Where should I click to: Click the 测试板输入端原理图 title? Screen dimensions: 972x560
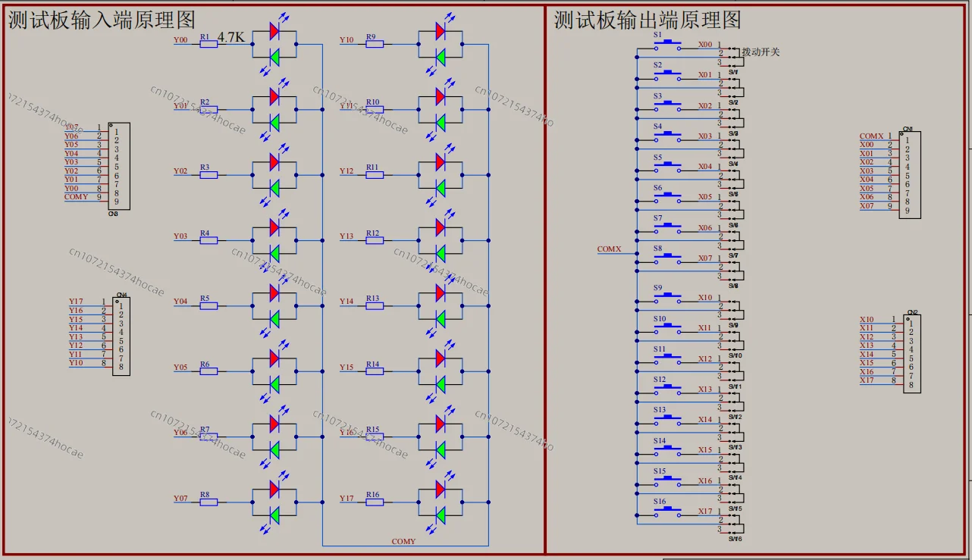point(102,20)
